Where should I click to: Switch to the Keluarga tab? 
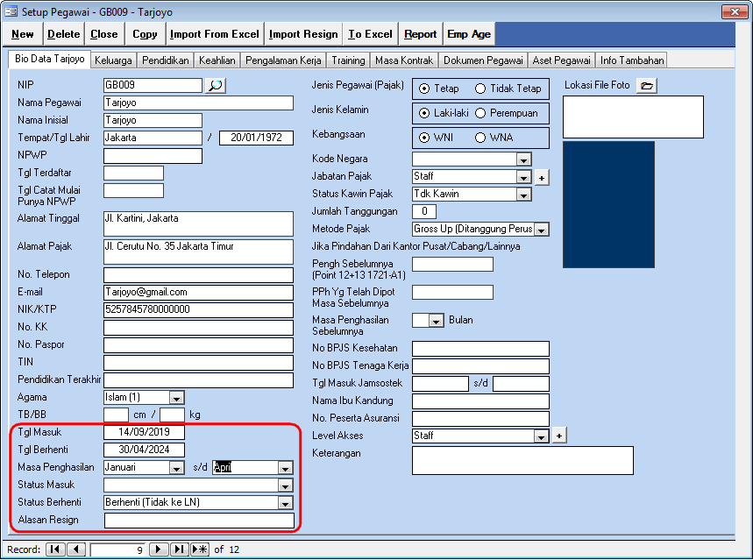point(113,60)
